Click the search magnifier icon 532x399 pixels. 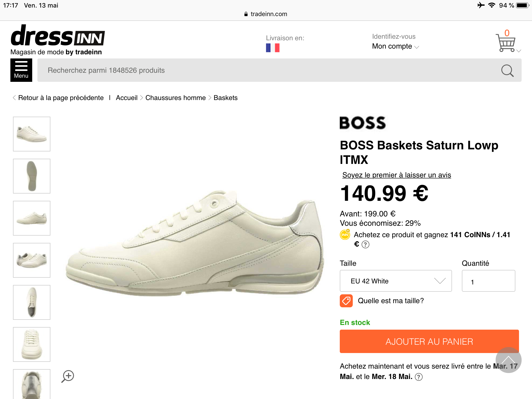click(507, 70)
